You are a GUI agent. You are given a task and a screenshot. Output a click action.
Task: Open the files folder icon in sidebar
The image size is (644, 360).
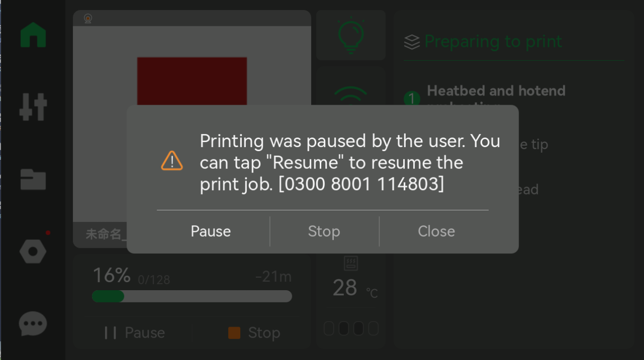[x=33, y=179]
